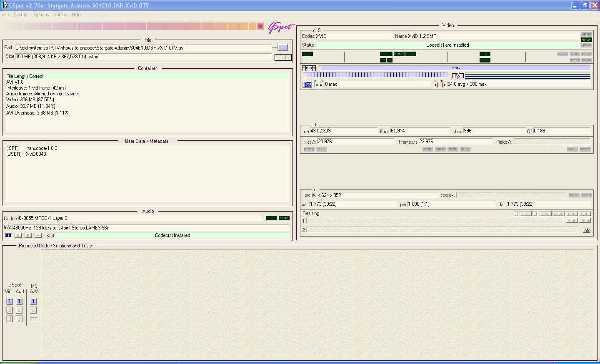Screen dimensions: 600x364
Task: Click the plus button in Resizing
Action: click(x=516, y=214)
